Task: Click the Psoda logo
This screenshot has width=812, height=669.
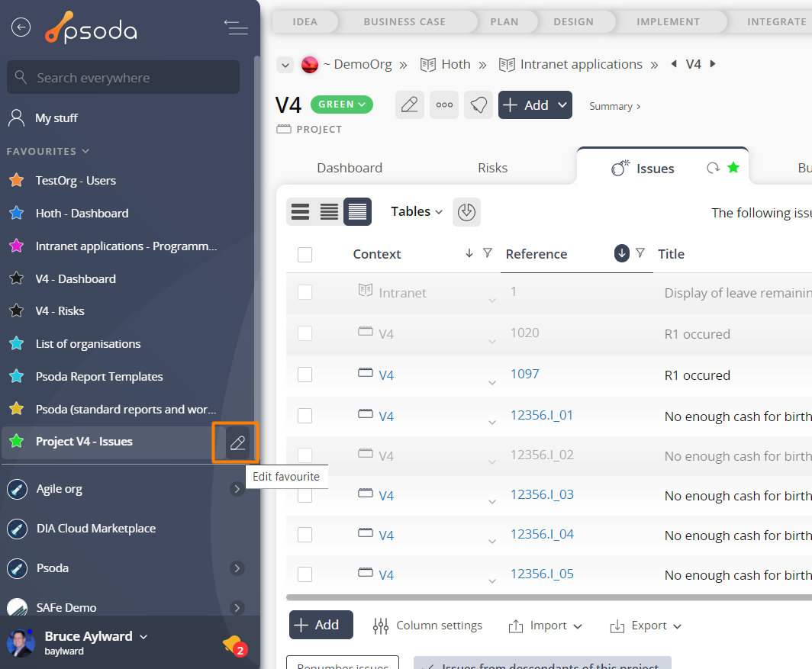Action: click(91, 27)
